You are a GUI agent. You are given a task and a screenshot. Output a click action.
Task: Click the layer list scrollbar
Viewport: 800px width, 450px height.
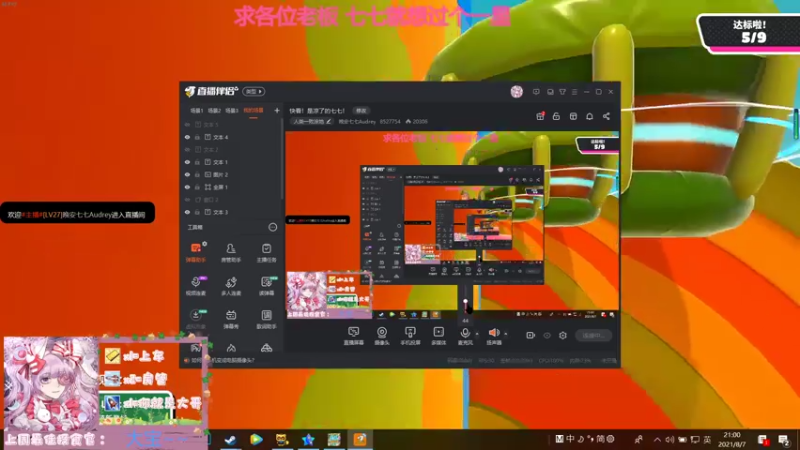282,159
